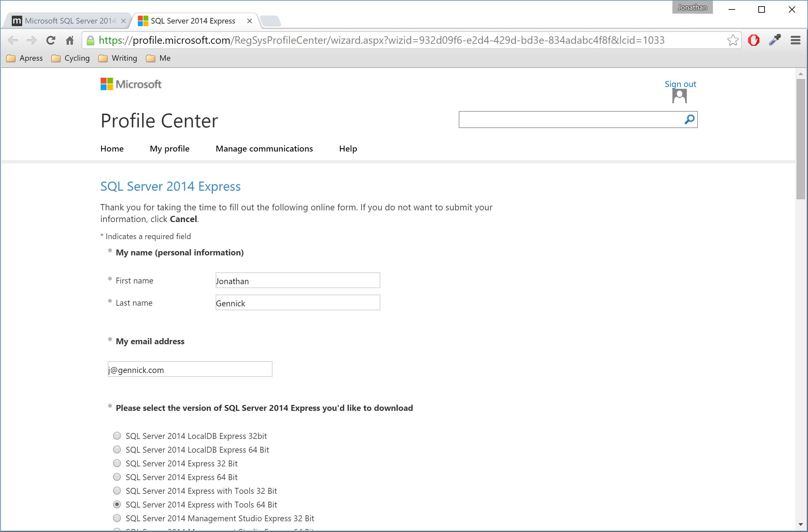Click the "My email address" section label
Screen dimensions: 808x532
coord(150,341)
